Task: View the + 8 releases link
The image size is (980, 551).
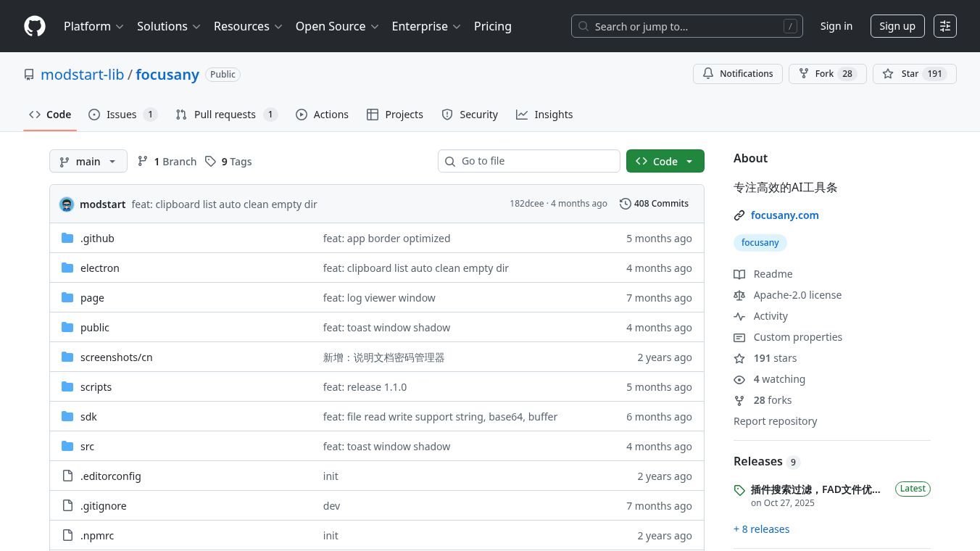Action: click(761, 529)
